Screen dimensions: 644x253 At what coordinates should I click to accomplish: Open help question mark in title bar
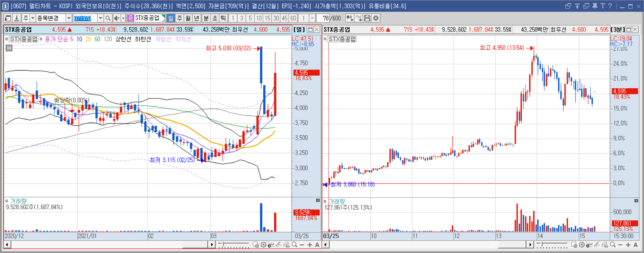pyautogui.click(x=610, y=6)
